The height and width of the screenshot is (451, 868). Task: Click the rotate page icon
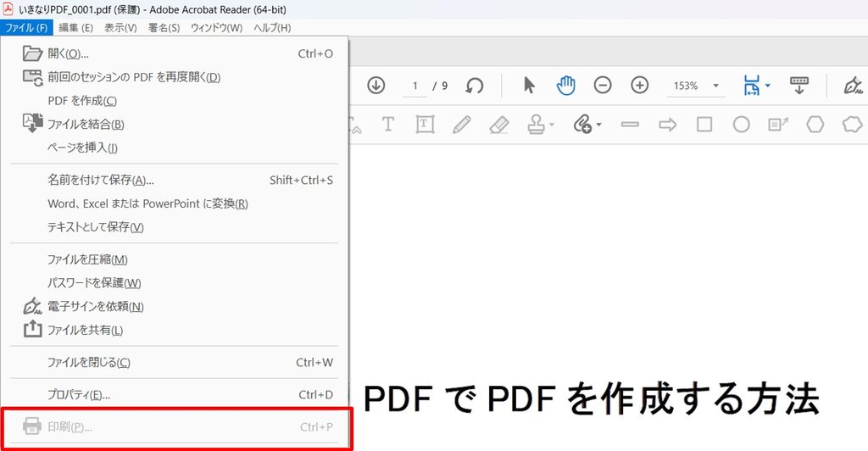tap(475, 86)
